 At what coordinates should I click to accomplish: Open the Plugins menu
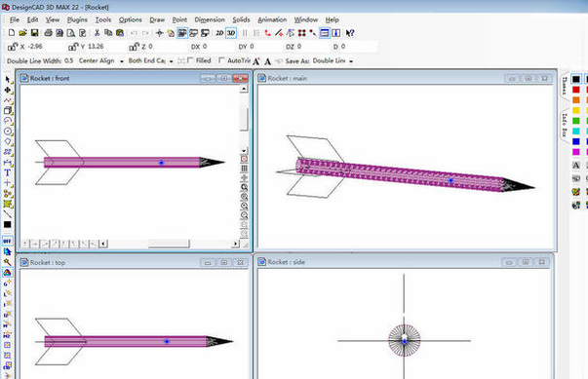point(77,19)
